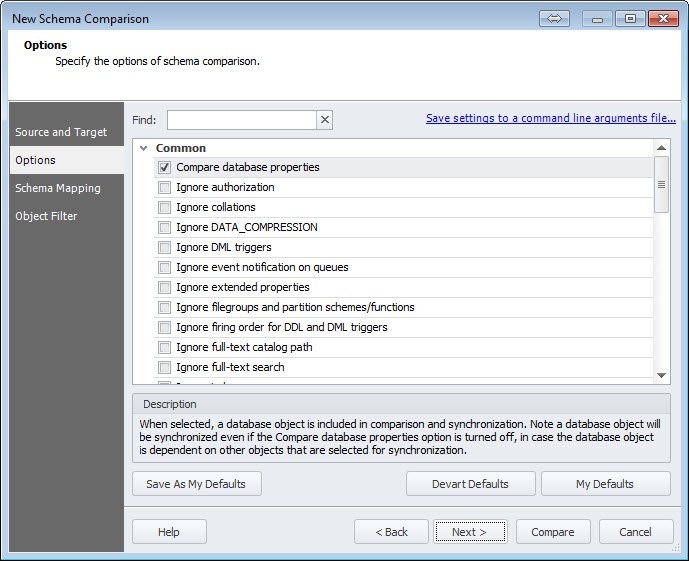Click the Devart Defaults button
Viewport: 689px width, 561px height.
pyautogui.click(x=471, y=484)
